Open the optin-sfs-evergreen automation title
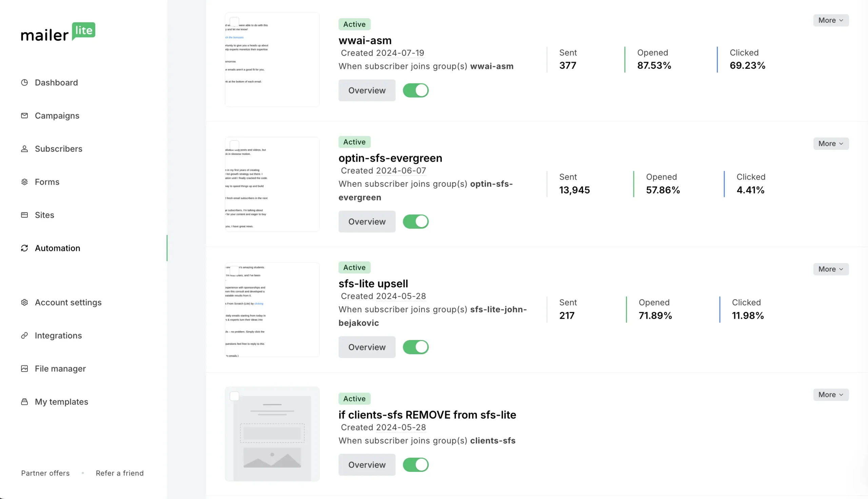Screen dimensions: 868x499 click(x=390, y=158)
